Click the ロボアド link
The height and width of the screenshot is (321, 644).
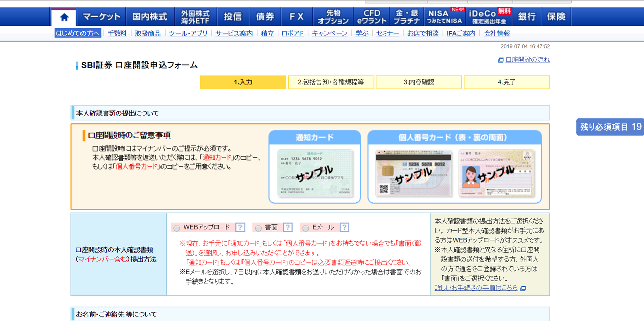tap(293, 33)
